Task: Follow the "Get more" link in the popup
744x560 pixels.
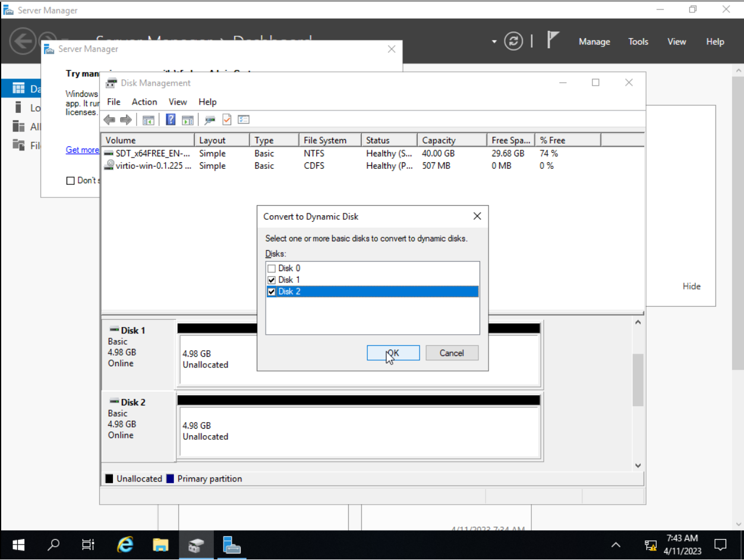Action: (x=82, y=150)
